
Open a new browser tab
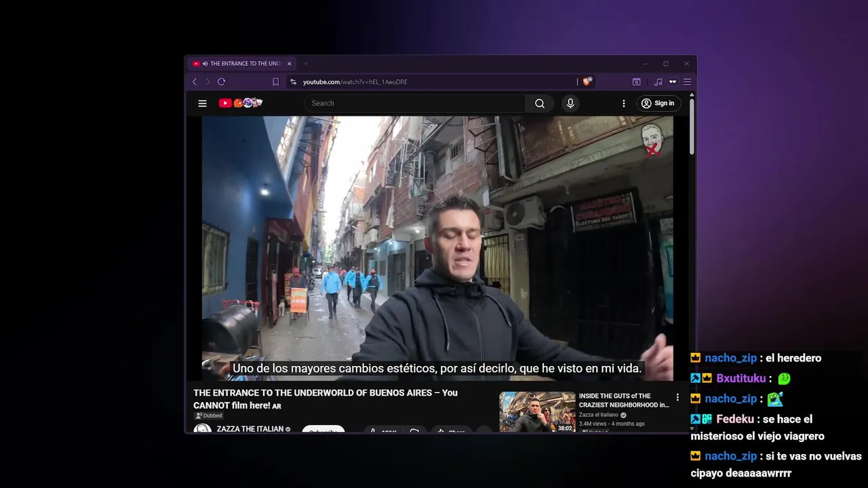pos(305,64)
